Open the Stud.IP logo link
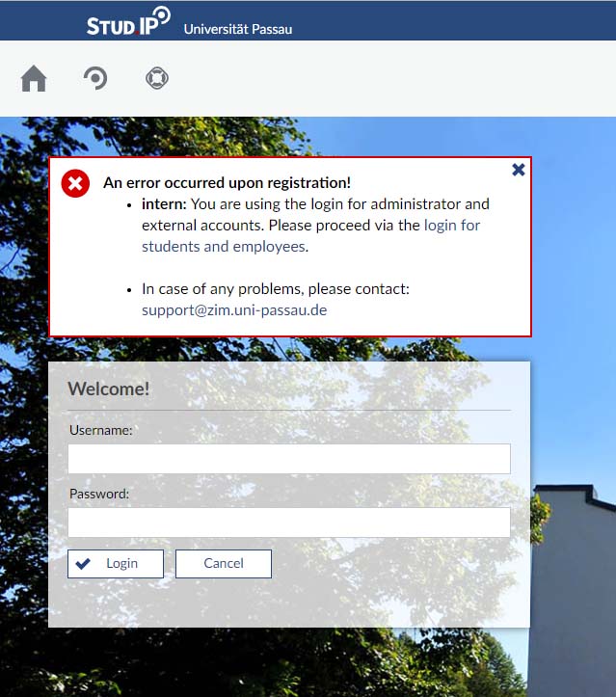616x697 pixels. (128, 21)
